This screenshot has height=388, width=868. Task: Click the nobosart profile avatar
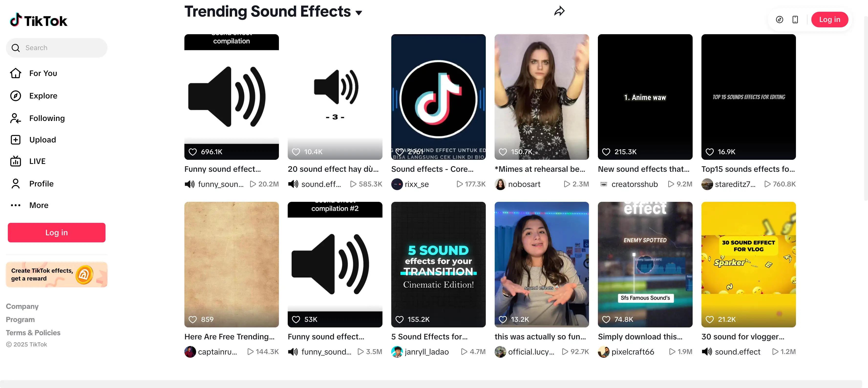[500, 184]
